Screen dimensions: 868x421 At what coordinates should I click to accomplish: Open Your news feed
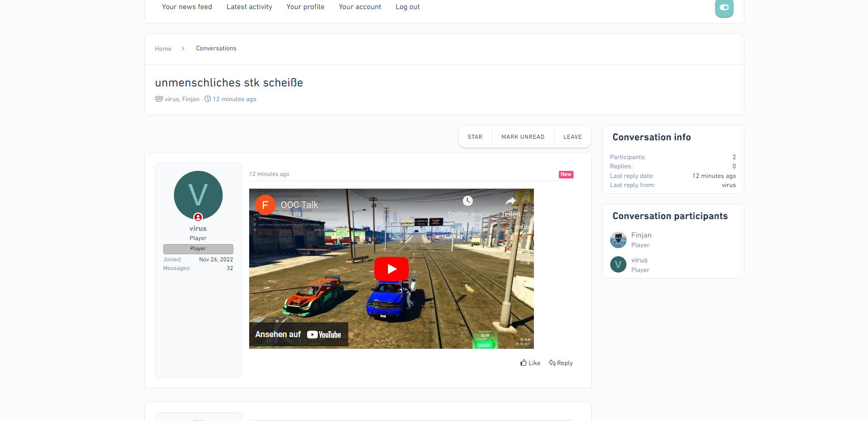(187, 7)
